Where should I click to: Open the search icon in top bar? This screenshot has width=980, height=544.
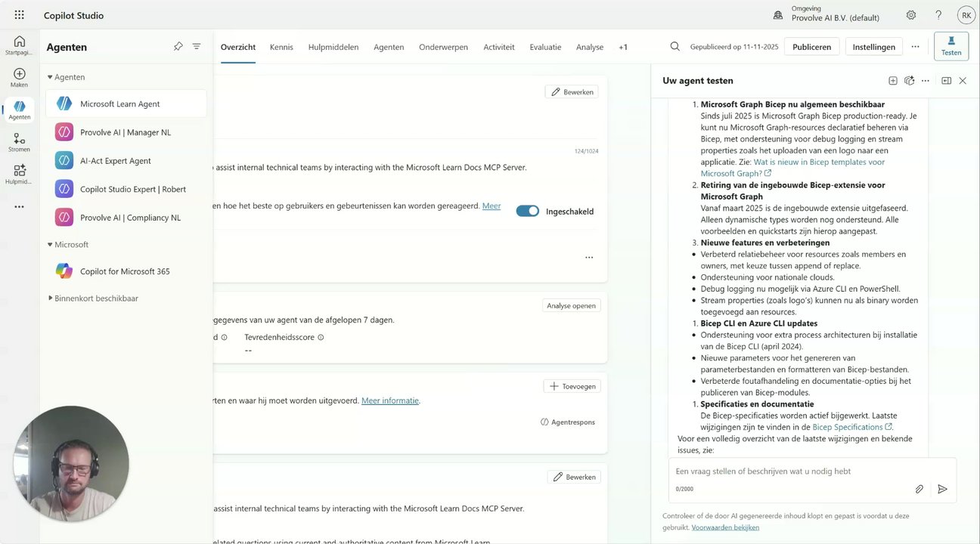675,47
